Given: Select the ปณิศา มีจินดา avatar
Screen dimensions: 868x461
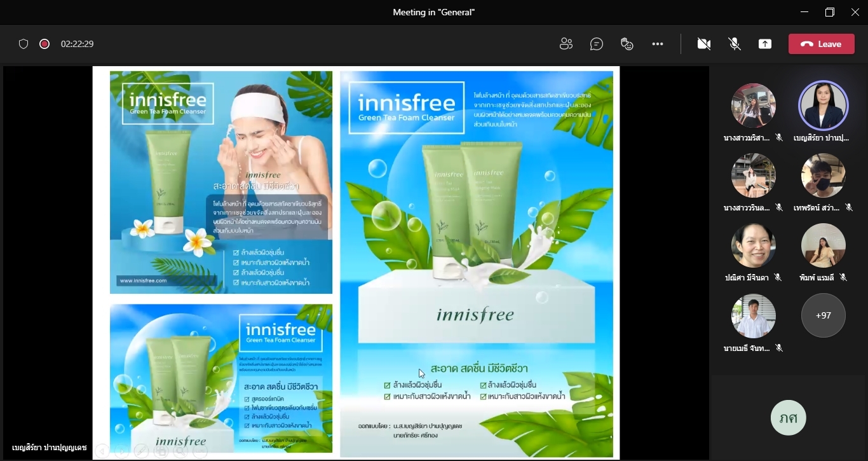Looking at the screenshot, I should 754,245.
